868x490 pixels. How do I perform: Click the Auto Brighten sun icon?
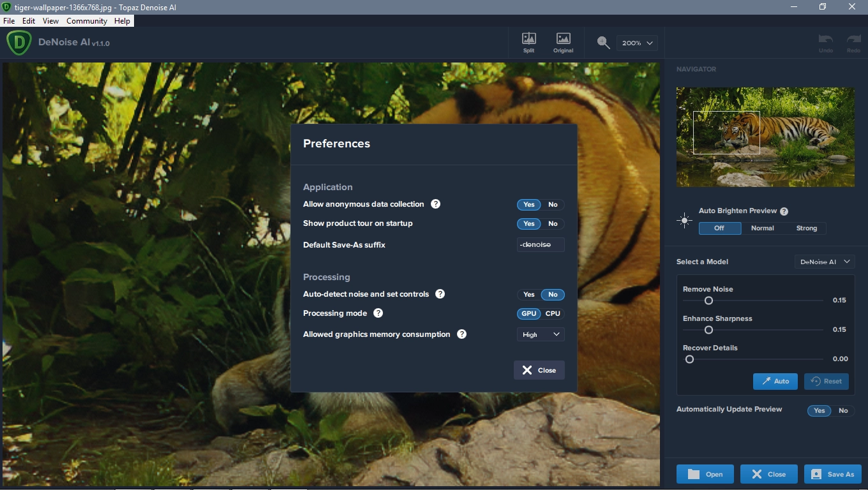tap(685, 221)
